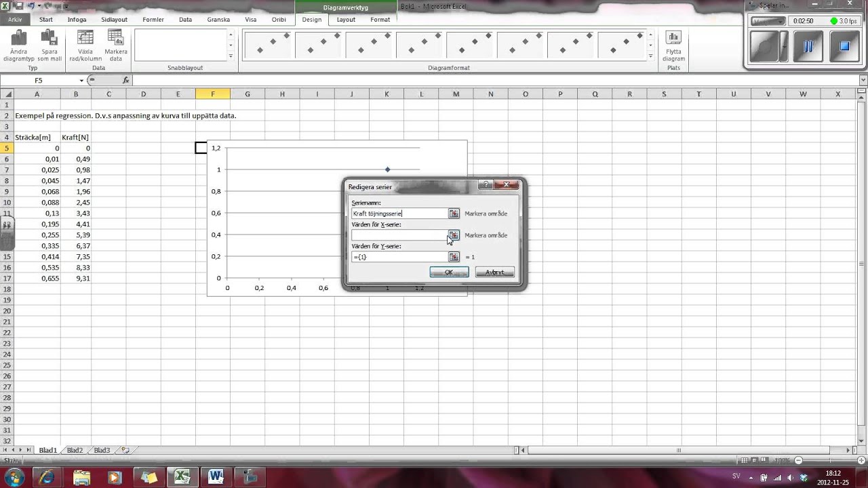The width and height of the screenshot is (868, 488).
Task: Open the Arkiv tab
Action: tap(15, 20)
